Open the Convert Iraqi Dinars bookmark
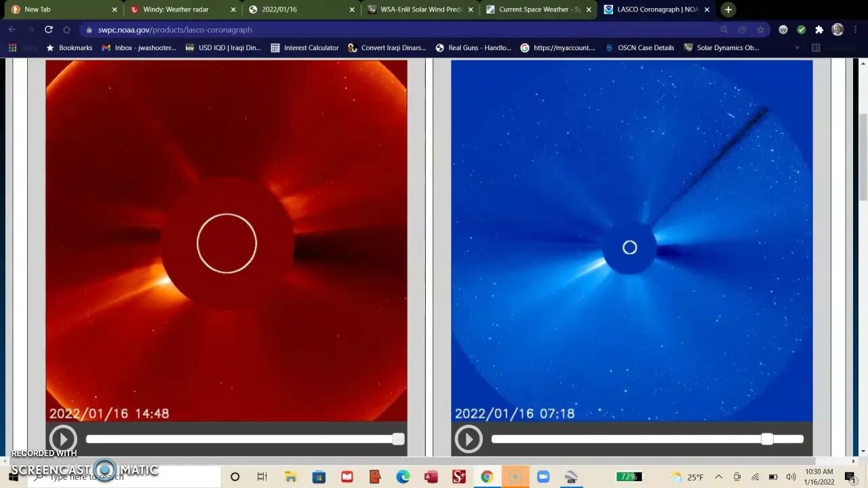Image resolution: width=868 pixels, height=488 pixels. [x=387, y=48]
